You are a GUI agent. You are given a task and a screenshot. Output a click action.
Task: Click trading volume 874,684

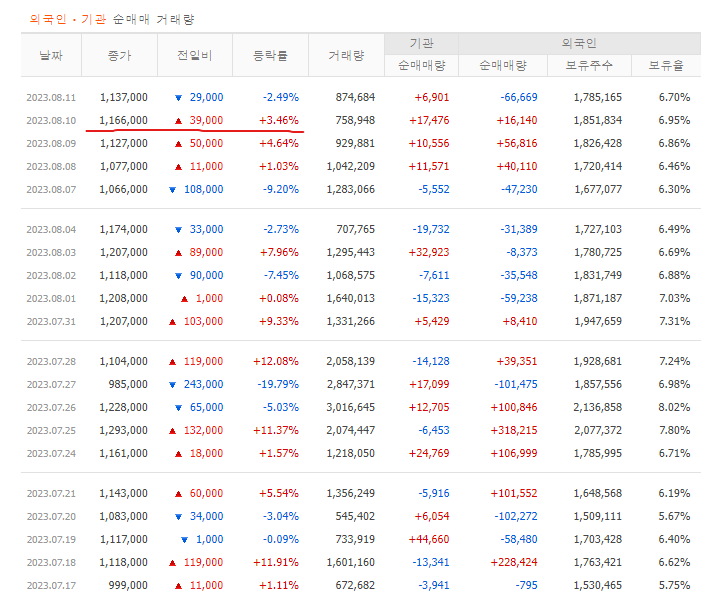(355, 97)
